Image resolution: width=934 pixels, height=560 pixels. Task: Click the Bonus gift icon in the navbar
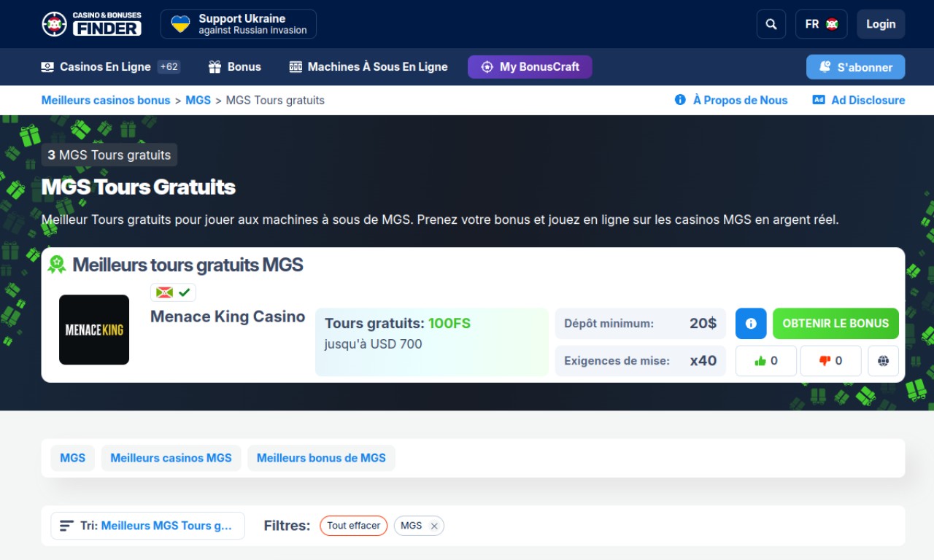[215, 67]
